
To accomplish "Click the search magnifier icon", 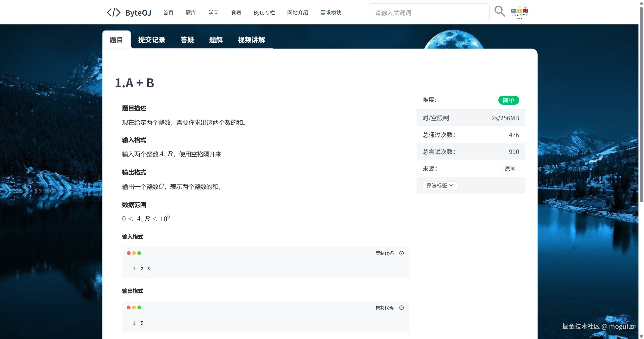I will pos(500,11).
